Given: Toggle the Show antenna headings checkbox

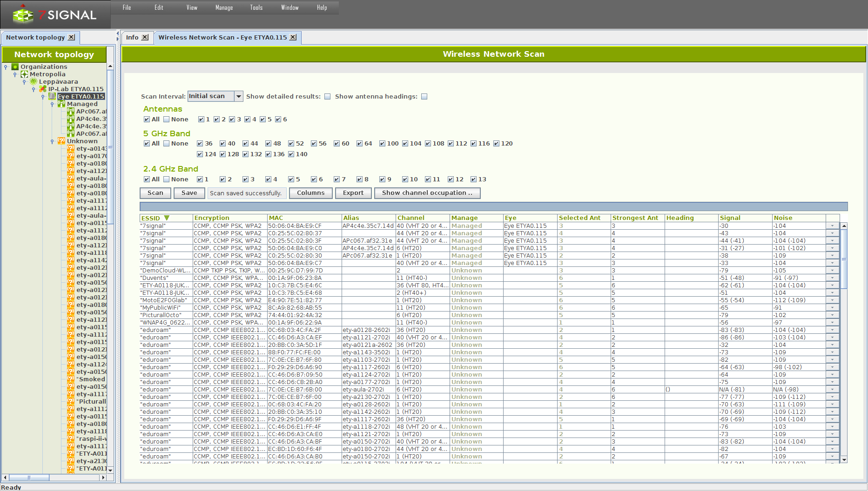Looking at the screenshot, I should [424, 97].
